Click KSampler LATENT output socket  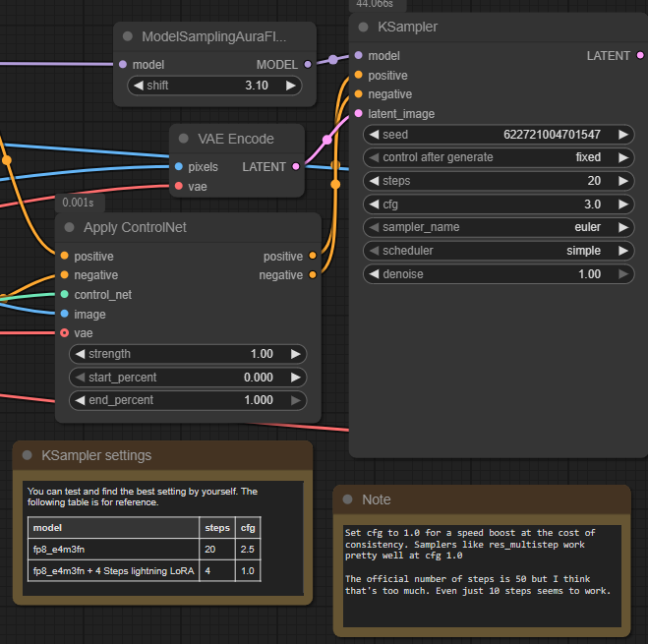(x=640, y=55)
